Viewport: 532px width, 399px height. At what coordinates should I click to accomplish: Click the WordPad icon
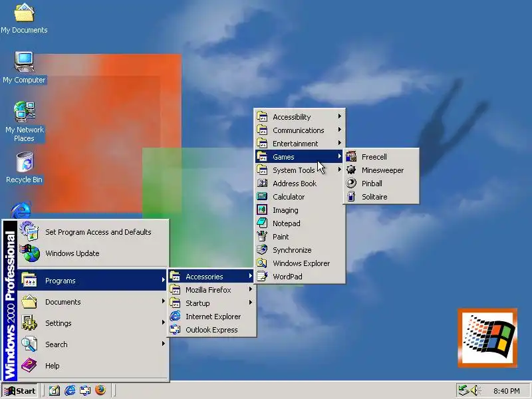coord(262,277)
